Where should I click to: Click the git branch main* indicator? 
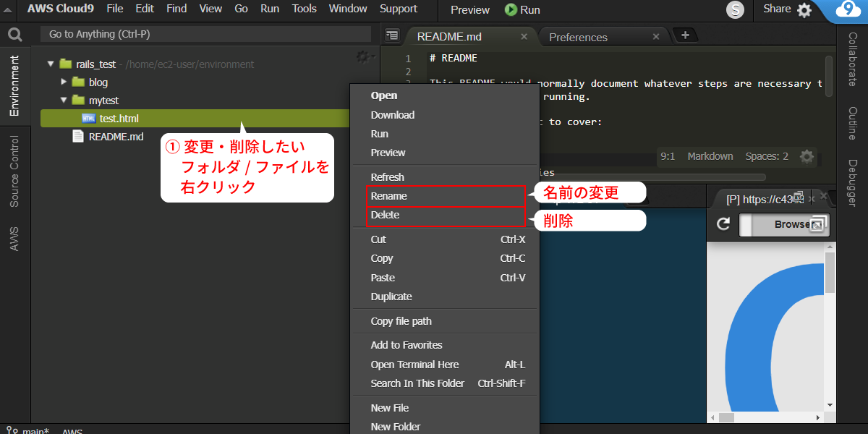pyautogui.click(x=29, y=431)
